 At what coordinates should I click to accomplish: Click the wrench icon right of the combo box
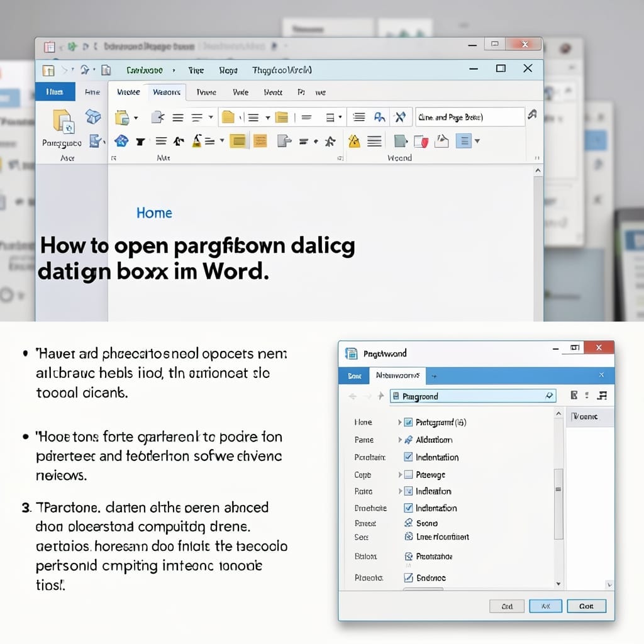532,114
